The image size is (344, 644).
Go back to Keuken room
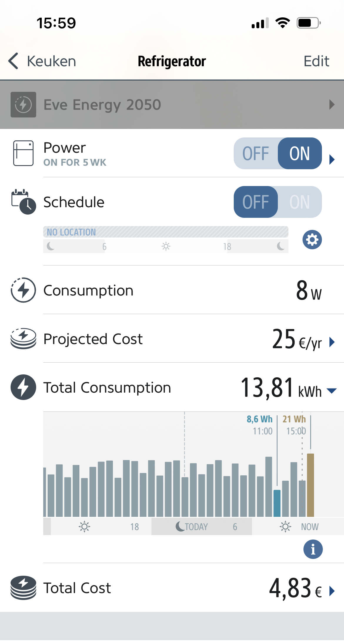[42, 61]
